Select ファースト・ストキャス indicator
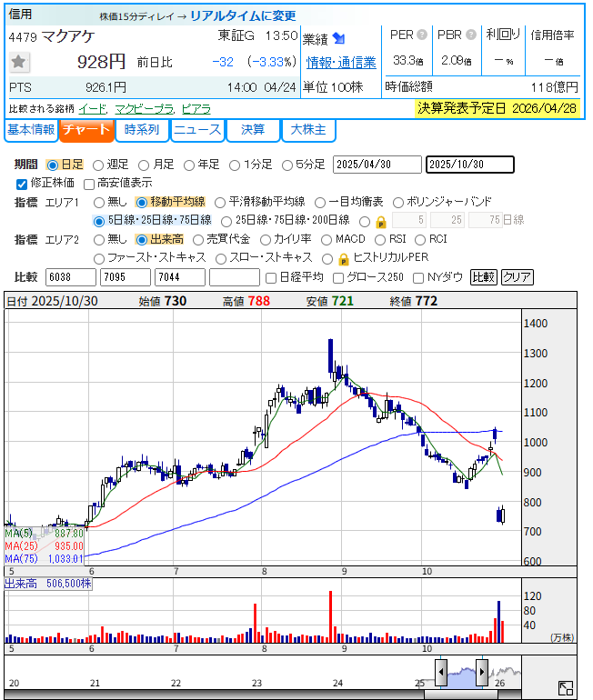The width and height of the screenshot is (593, 700). (99, 259)
